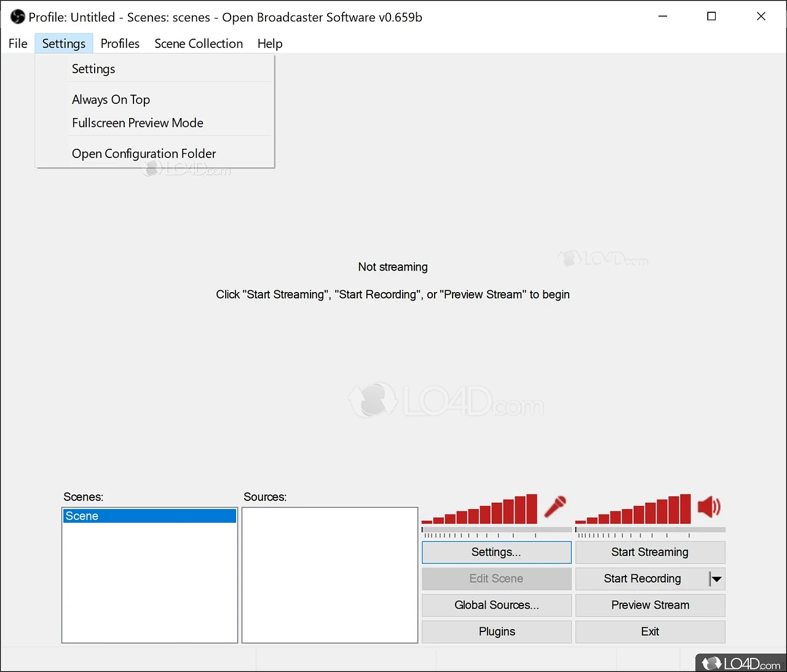This screenshot has width=787, height=672.
Task: Open the Plugins dialog
Action: point(496,631)
